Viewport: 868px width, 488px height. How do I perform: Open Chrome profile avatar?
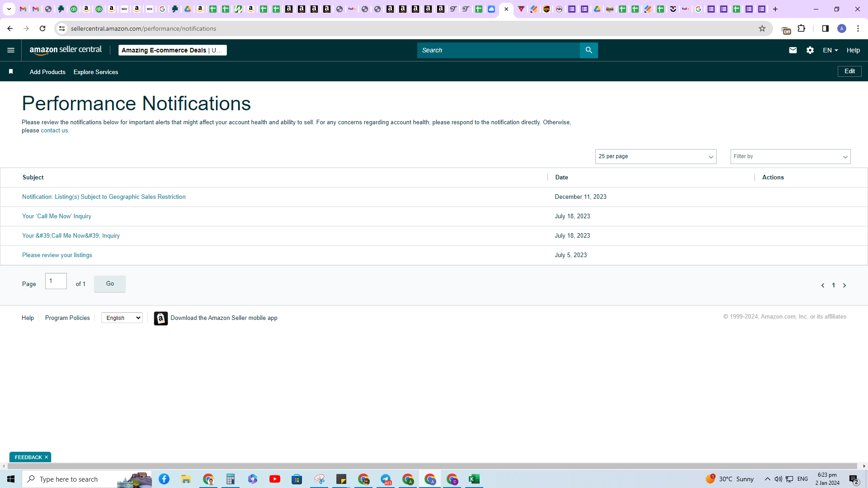[x=841, y=28]
